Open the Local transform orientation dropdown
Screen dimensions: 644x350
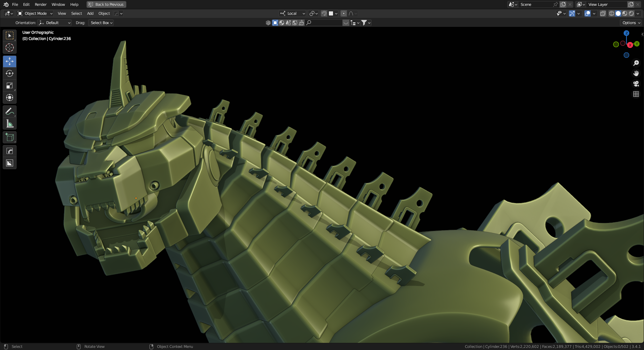coord(292,13)
